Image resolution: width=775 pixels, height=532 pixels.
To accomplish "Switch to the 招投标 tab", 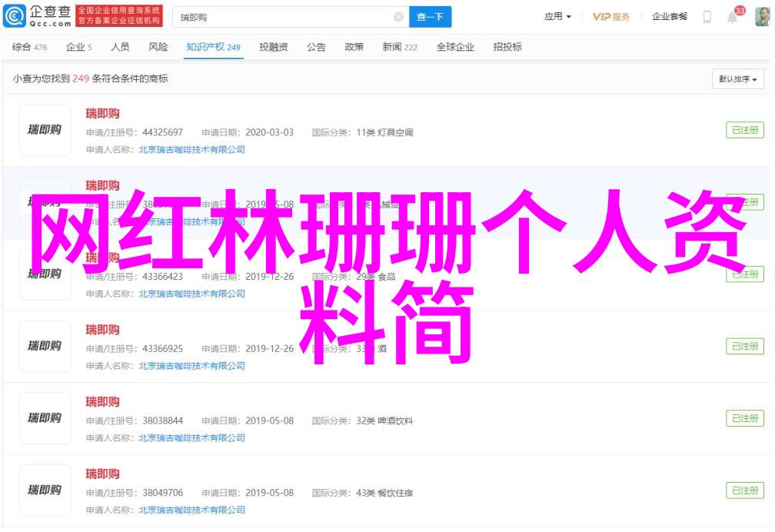I will tap(507, 47).
